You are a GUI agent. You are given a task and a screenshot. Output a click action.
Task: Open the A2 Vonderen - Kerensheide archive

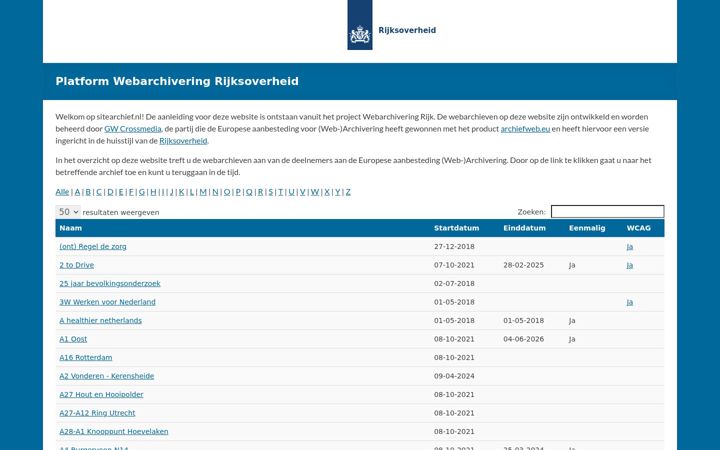107,376
